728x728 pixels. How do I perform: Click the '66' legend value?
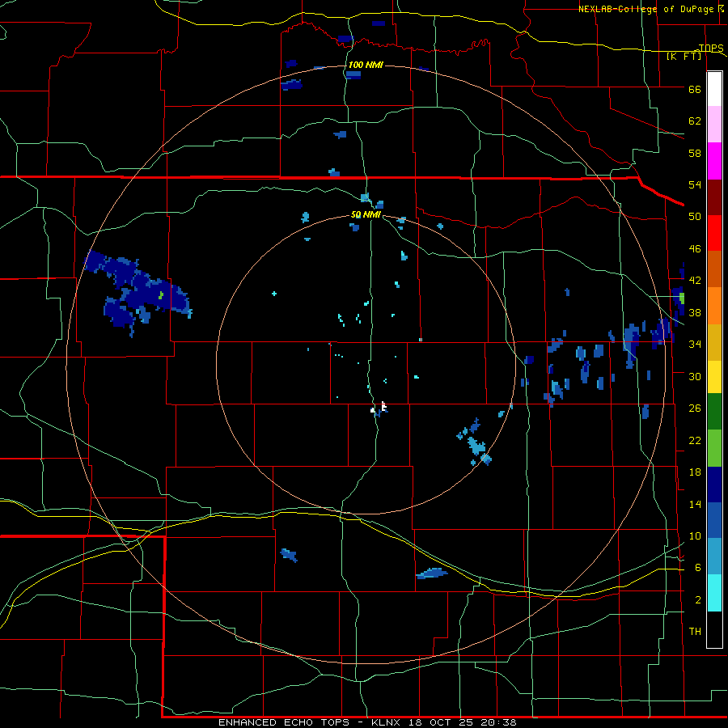tap(695, 89)
